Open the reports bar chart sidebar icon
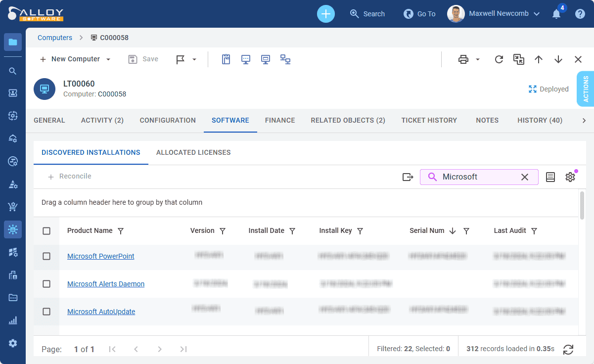594x364 pixels. 13,320
